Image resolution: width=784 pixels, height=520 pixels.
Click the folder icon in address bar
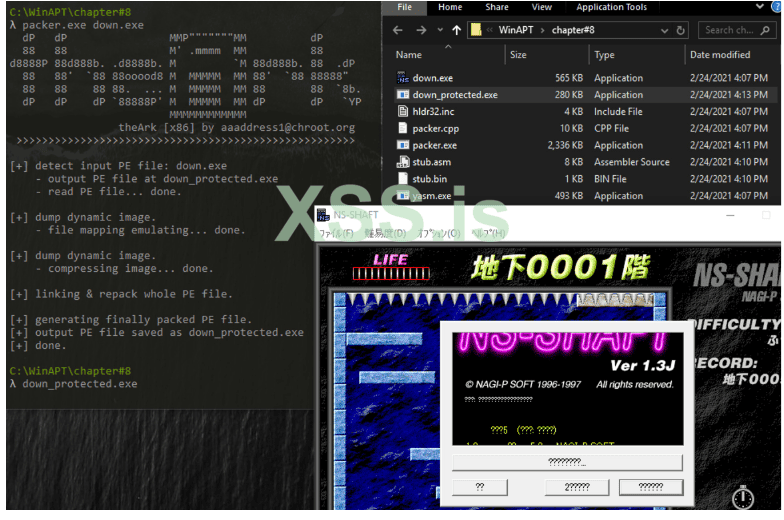[x=476, y=30]
